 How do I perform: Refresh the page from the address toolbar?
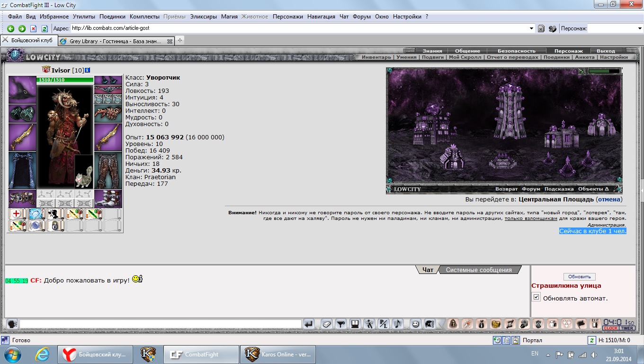tap(45, 28)
